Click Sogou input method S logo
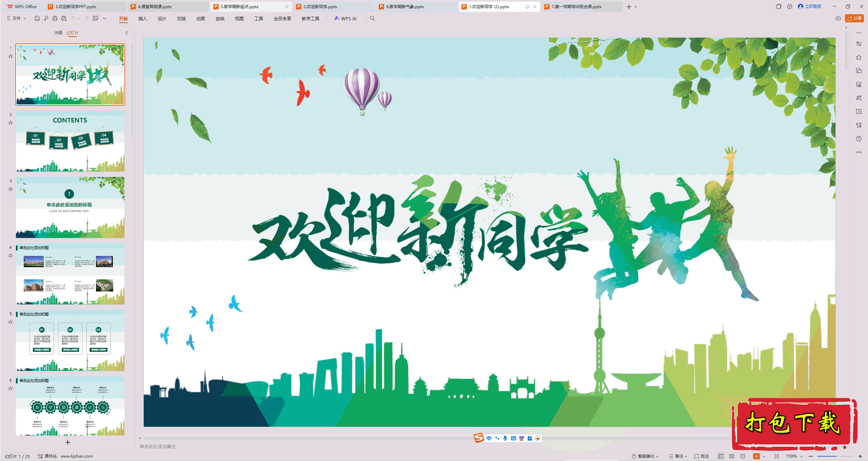Viewport: 868px width, 461px height. point(479,438)
